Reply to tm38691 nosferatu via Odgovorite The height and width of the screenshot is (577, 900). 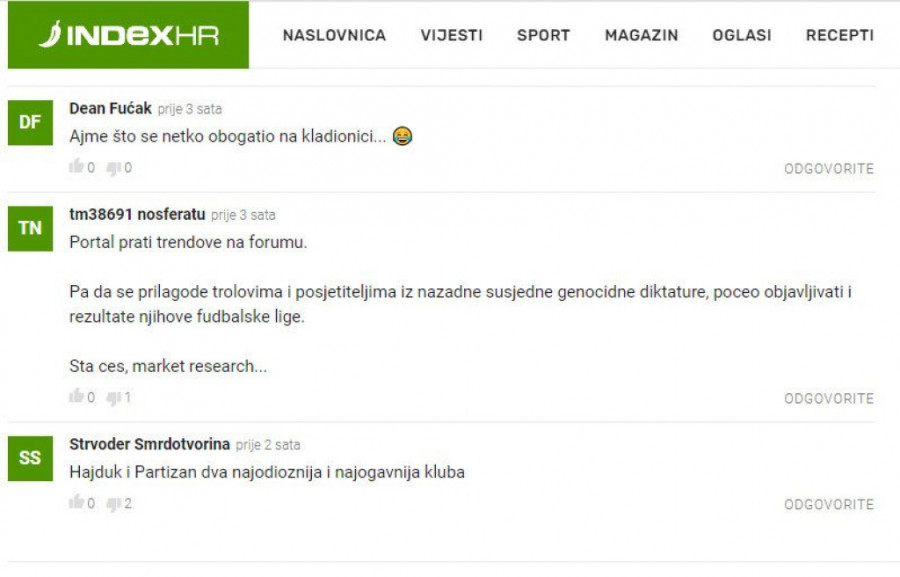(x=829, y=398)
